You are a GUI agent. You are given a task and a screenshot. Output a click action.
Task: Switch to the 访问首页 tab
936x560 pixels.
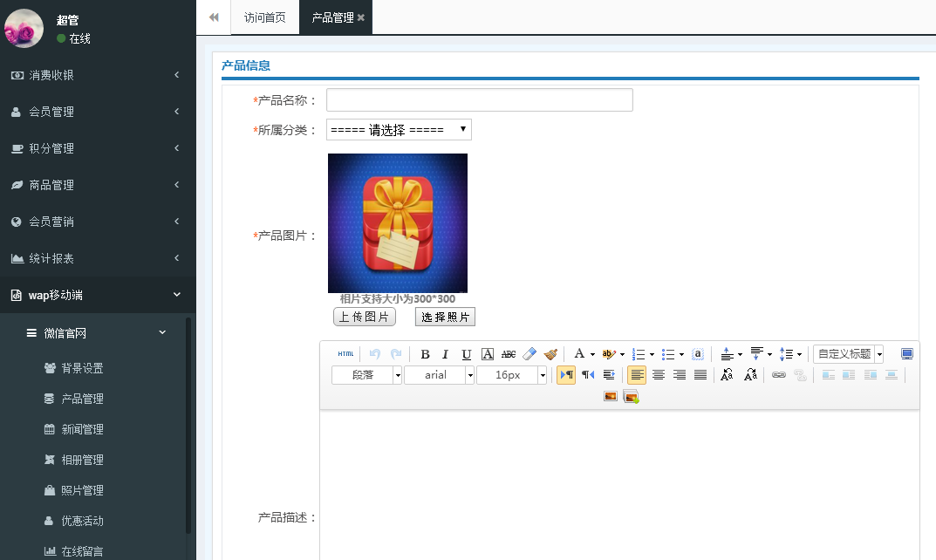click(x=264, y=17)
